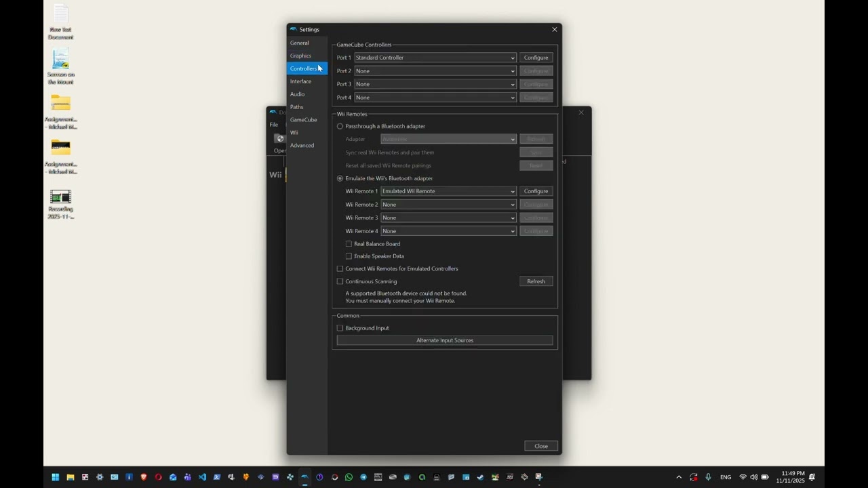Screen dimensions: 868x488
Task: Select the Recording video file on desktop
Action: [60, 203]
